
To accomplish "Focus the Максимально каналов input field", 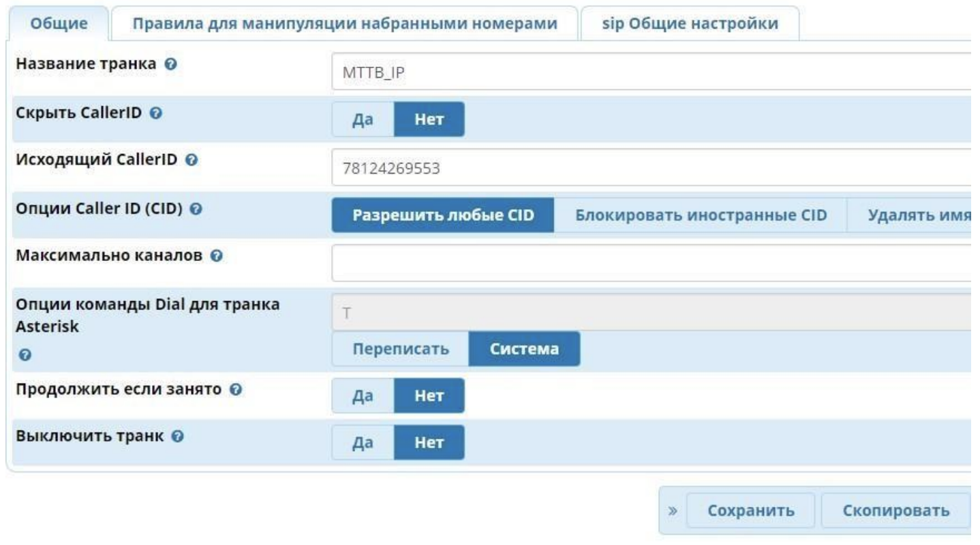I will point(651,264).
